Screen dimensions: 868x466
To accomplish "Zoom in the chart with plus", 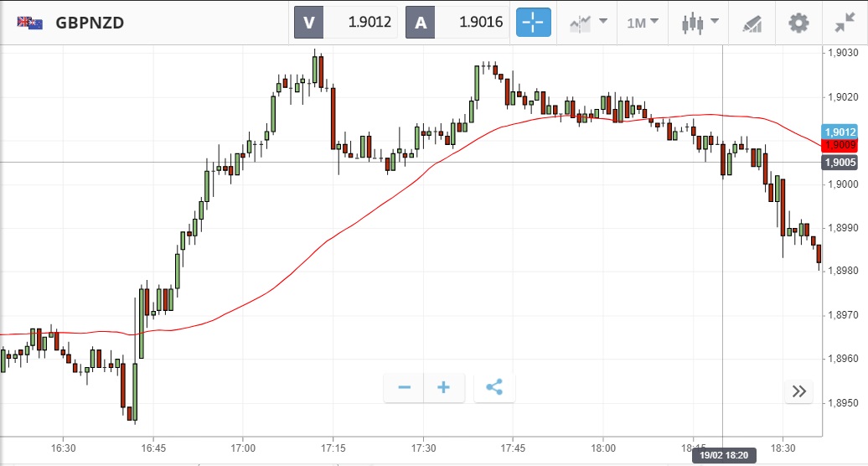I will (x=444, y=387).
